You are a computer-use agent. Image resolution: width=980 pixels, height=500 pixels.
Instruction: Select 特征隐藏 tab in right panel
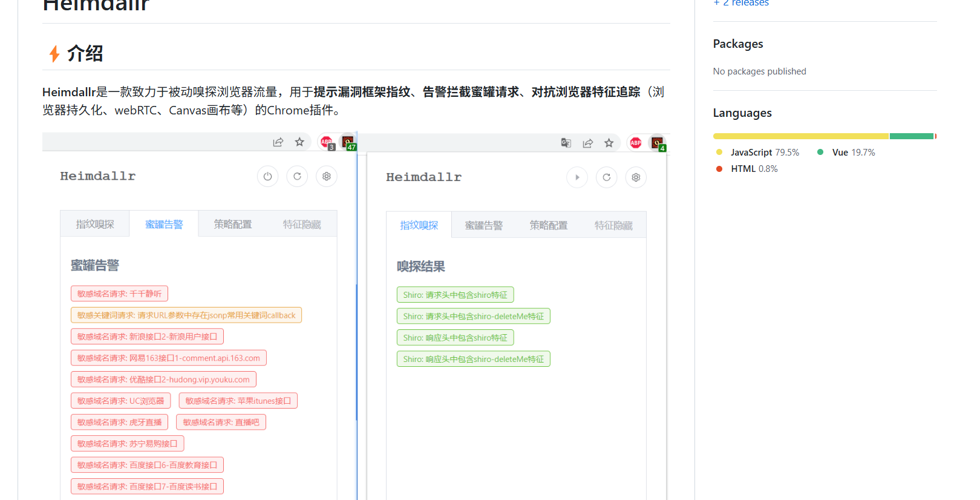pos(613,225)
